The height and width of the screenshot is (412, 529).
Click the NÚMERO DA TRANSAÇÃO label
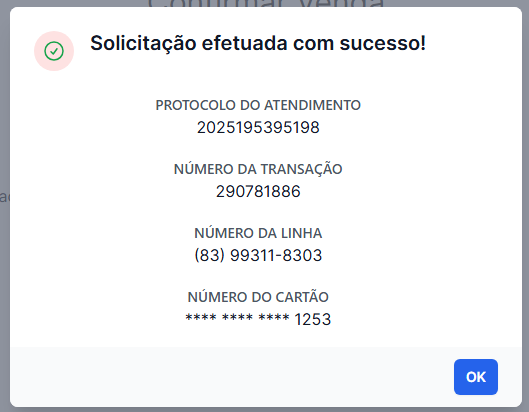(x=258, y=169)
